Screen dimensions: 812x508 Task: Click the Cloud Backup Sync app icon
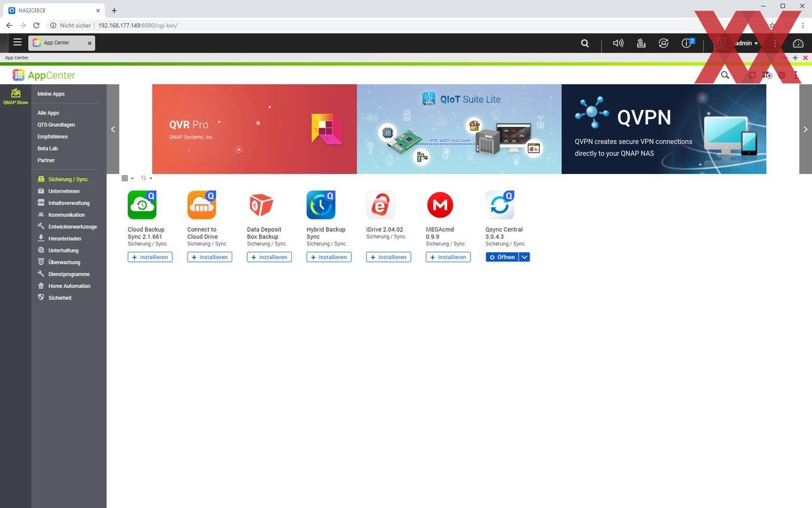tap(142, 205)
